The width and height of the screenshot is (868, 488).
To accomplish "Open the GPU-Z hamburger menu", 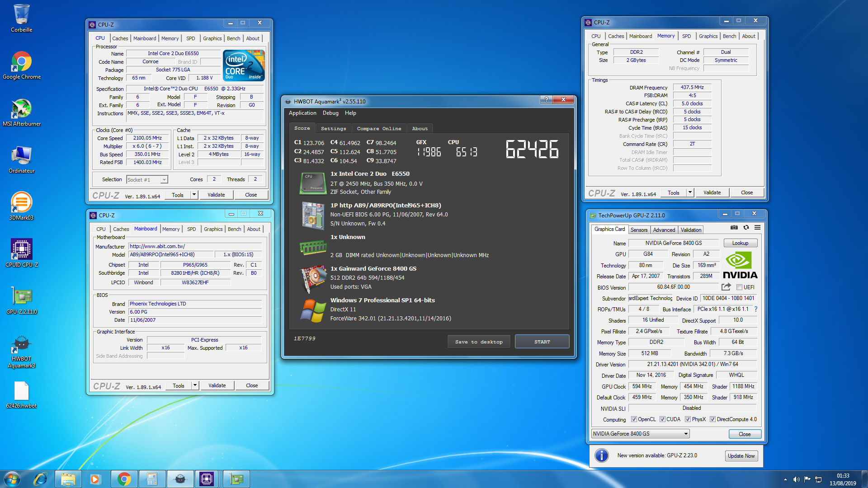I will click(757, 227).
